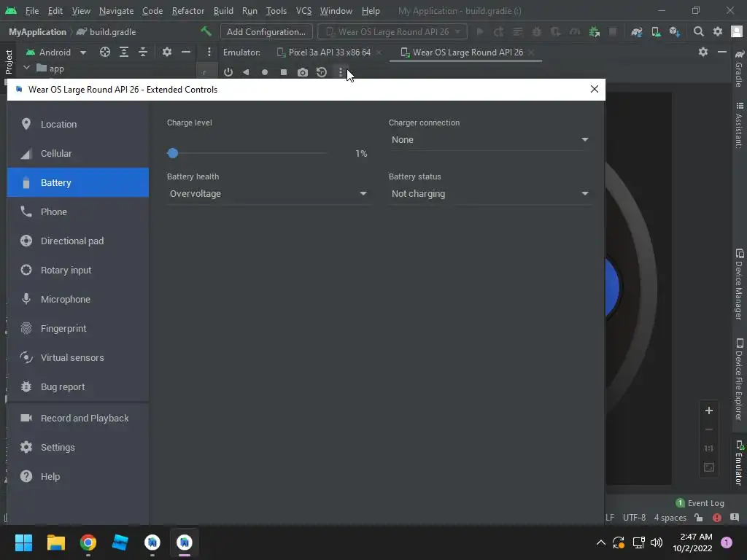Open the Device Manager tool window
Image resolution: width=747 pixels, height=560 pixels.
[x=739, y=284]
